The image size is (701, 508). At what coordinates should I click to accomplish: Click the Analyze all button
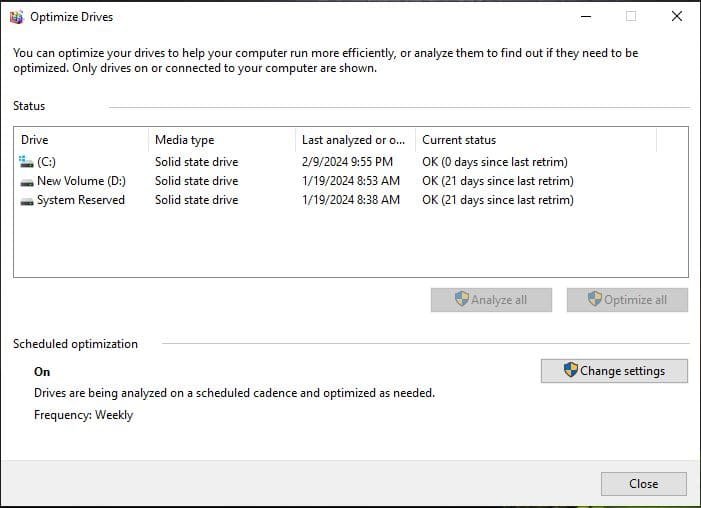(491, 300)
